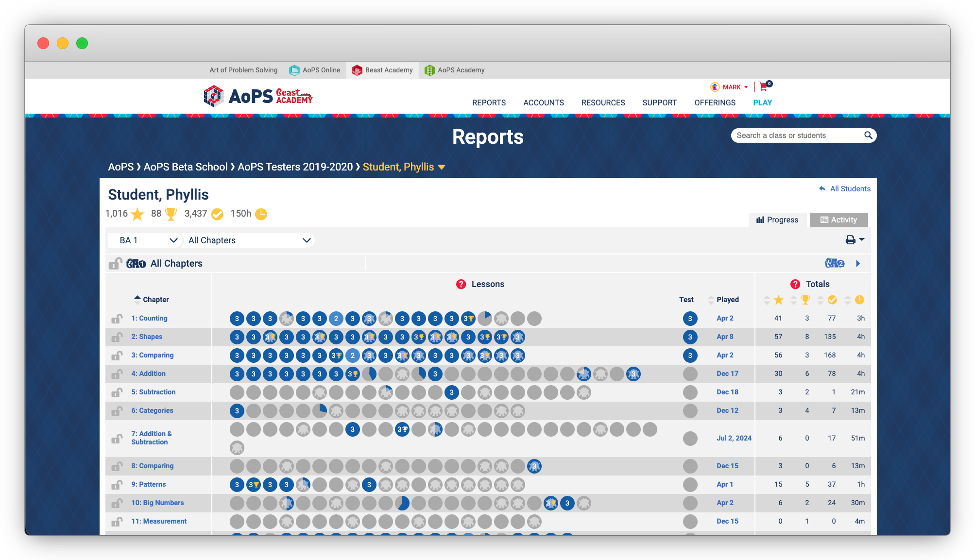This screenshot has height=560, width=975.
Task: Go to the Beast Academy site tab
Action: tap(382, 70)
